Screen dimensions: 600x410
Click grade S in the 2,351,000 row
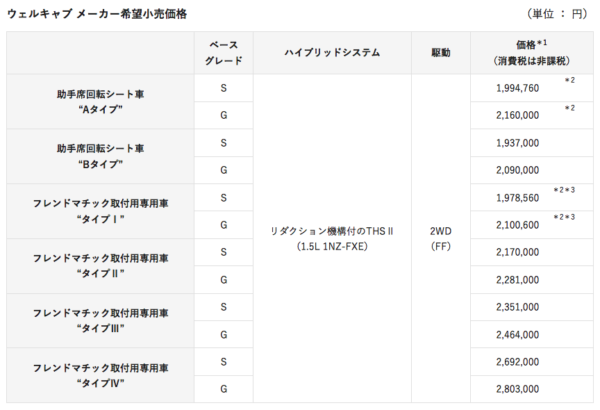[223, 307]
